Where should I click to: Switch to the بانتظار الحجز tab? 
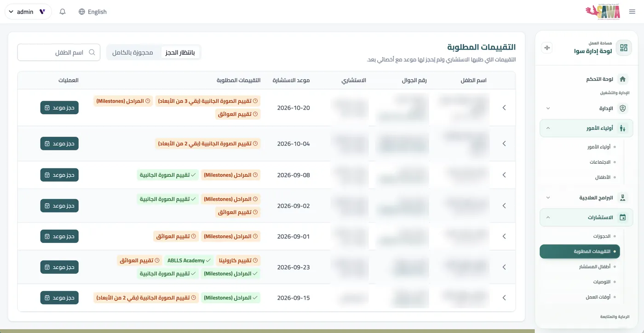[x=180, y=52]
